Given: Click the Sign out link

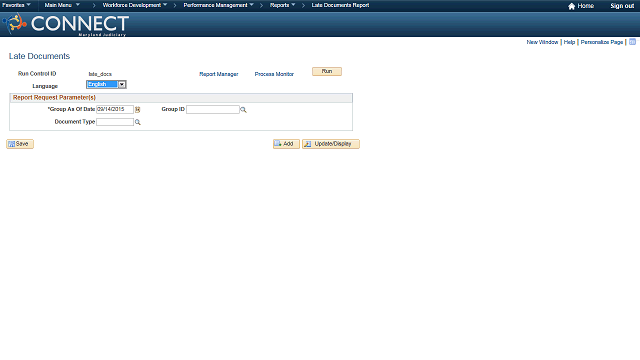Looking at the screenshot, I should (622, 6).
